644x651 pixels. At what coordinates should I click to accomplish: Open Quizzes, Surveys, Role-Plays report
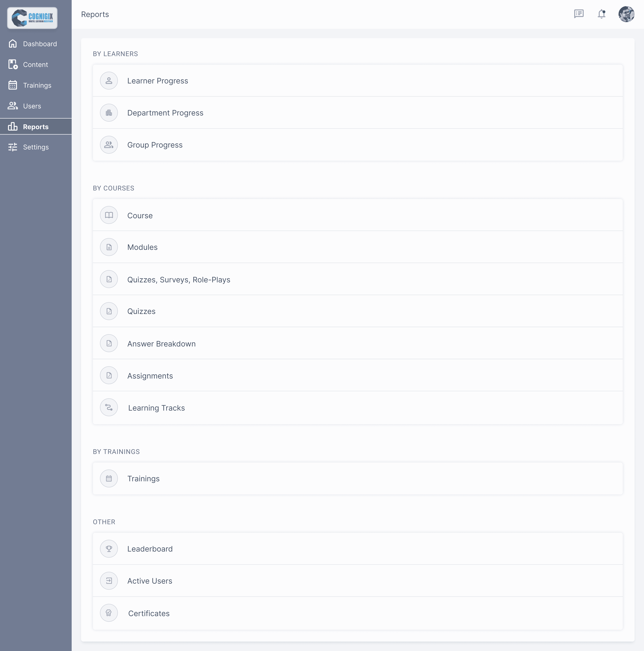[179, 280]
